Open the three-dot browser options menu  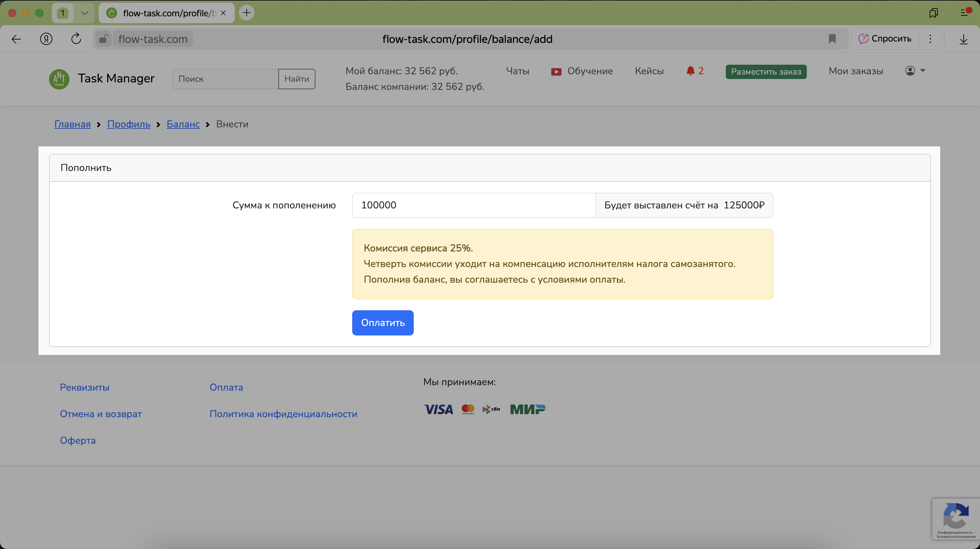click(930, 39)
